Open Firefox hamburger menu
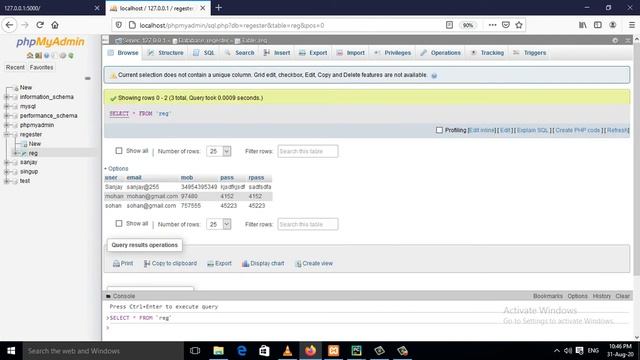The height and width of the screenshot is (360, 640). [631, 25]
